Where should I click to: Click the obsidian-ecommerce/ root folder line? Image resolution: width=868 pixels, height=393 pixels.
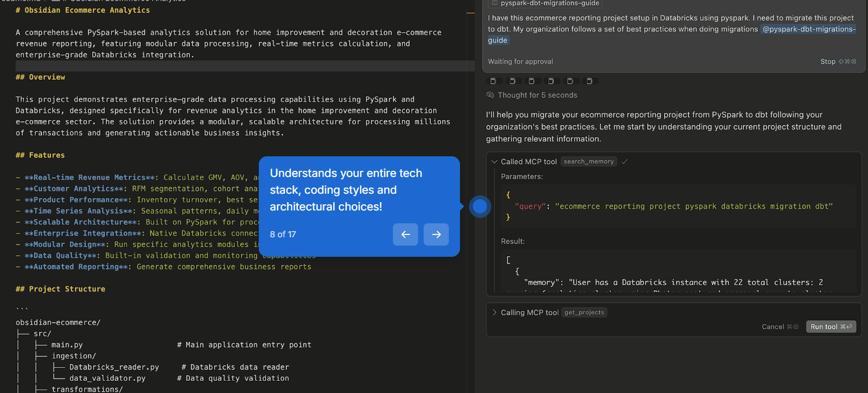tap(58, 323)
